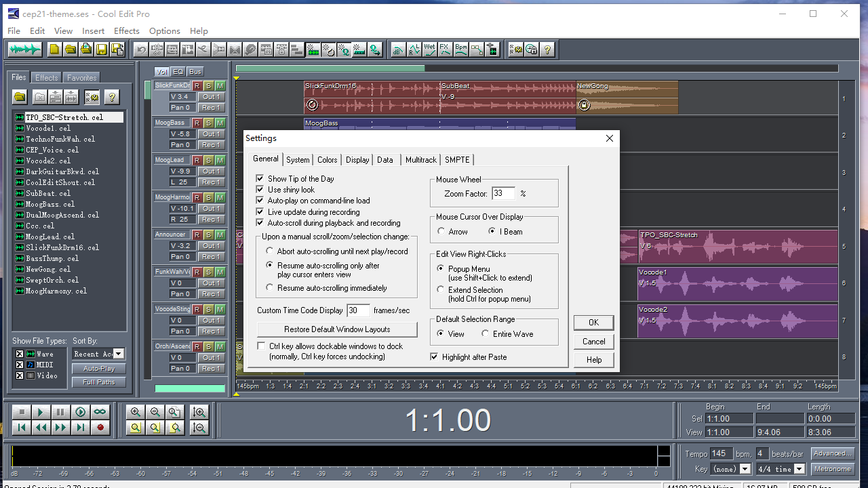Click the Zoom Factor input field
Screen dimensions: 868x488
(503, 194)
